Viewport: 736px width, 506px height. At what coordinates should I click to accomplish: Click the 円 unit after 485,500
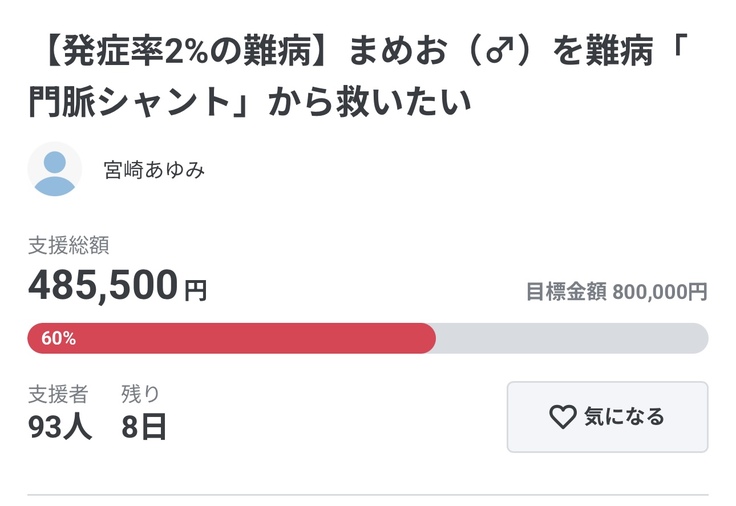click(x=196, y=290)
